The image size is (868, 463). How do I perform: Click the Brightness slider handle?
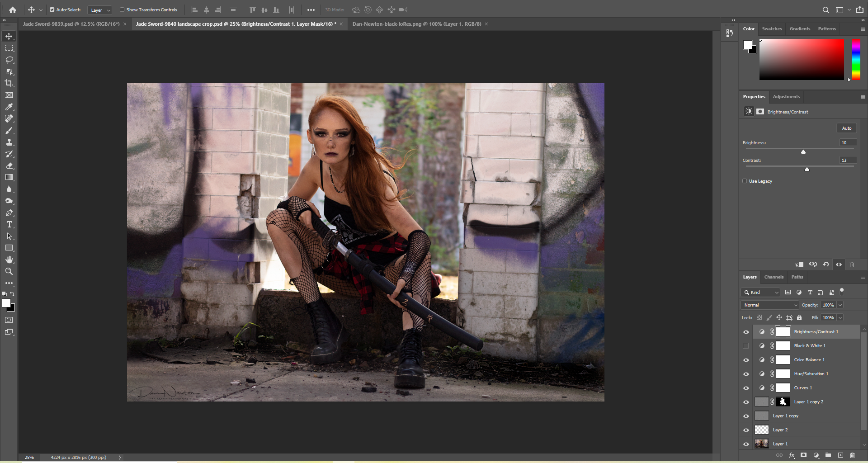[803, 152]
